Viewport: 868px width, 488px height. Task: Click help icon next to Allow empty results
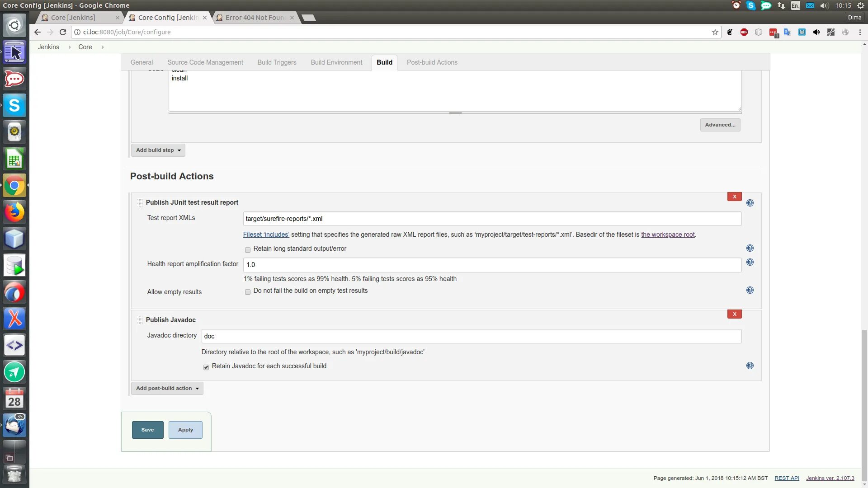(750, 291)
